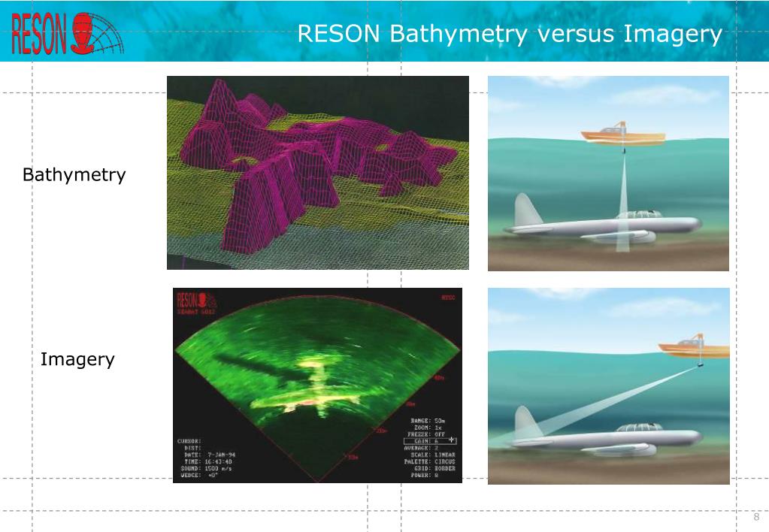Click the 'CURSOR:' readout label
This screenshot has height=532, width=769.
point(189,441)
